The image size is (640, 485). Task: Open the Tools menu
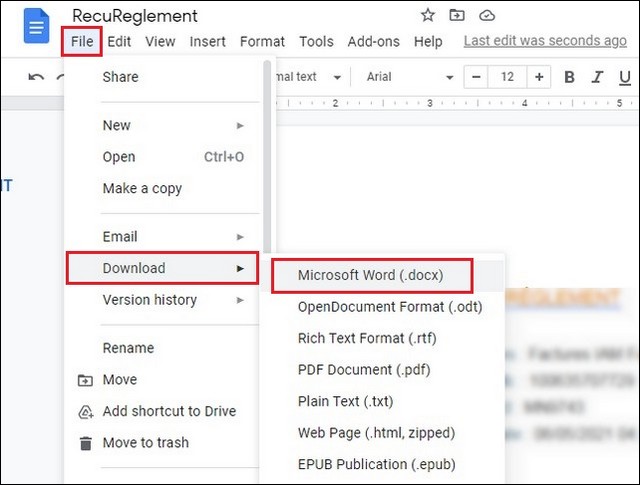pos(316,41)
